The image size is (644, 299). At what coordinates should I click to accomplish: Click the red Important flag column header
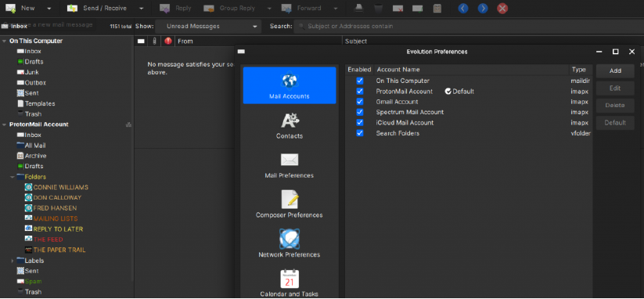(168, 41)
